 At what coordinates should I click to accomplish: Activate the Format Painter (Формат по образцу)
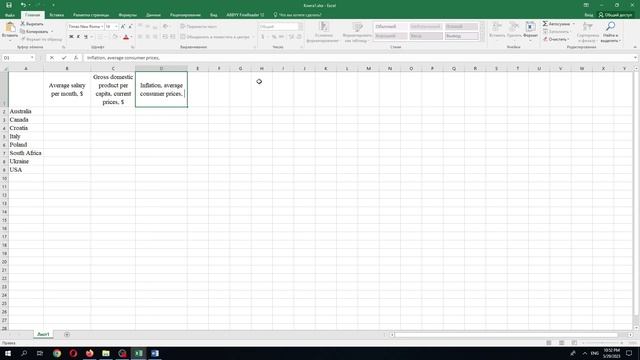click(41, 39)
